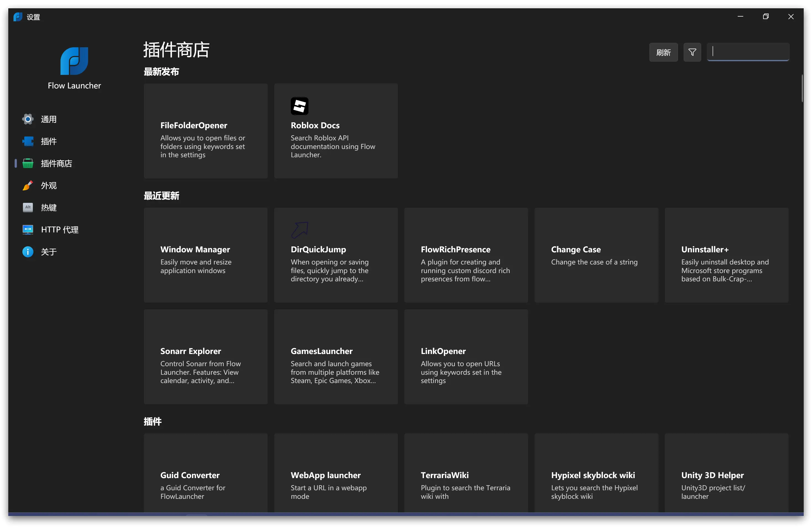
Task: Click the Flow Launcher logo in sidebar
Action: pyautogui.click(x=74, y=61)
